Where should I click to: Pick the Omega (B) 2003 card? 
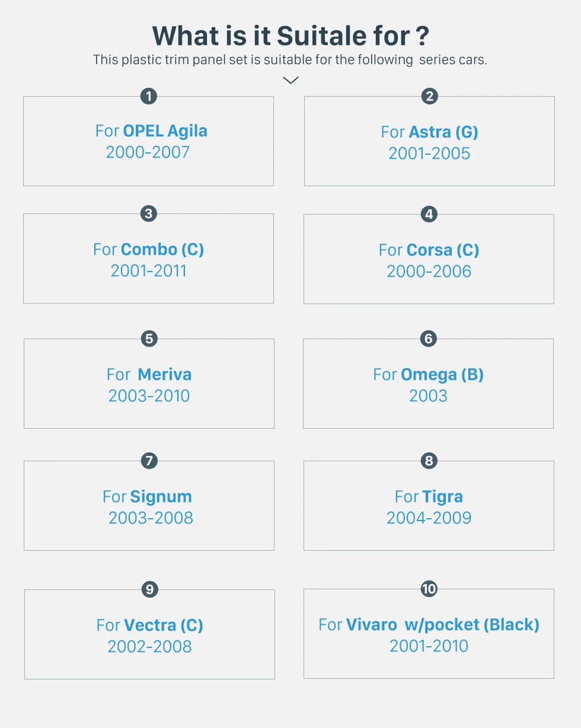428,384
